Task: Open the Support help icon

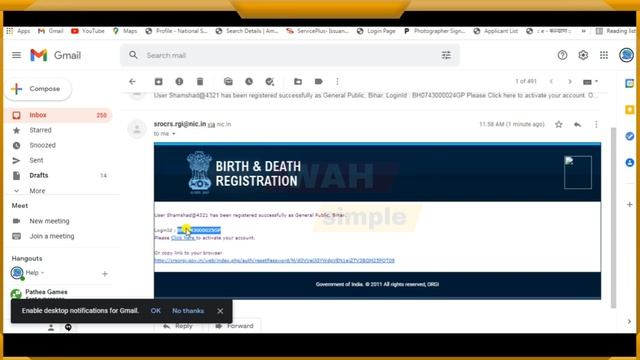Action: click(562, 55)
